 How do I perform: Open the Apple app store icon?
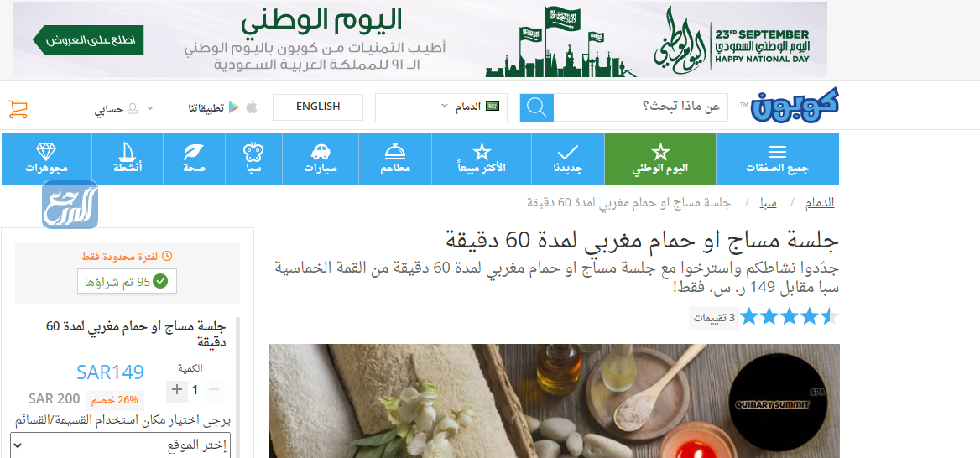[252, 107]
